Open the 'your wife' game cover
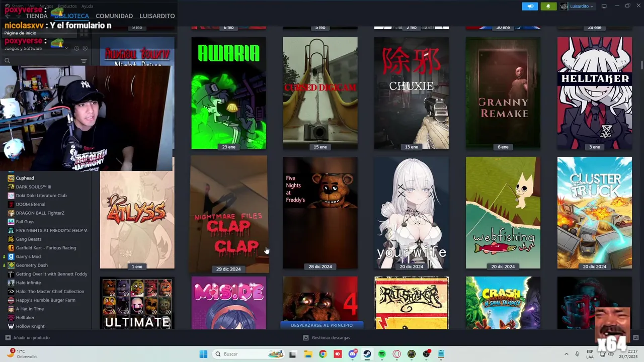The height and width of the screenshot is (362, 644). click(x=412, y=213)
